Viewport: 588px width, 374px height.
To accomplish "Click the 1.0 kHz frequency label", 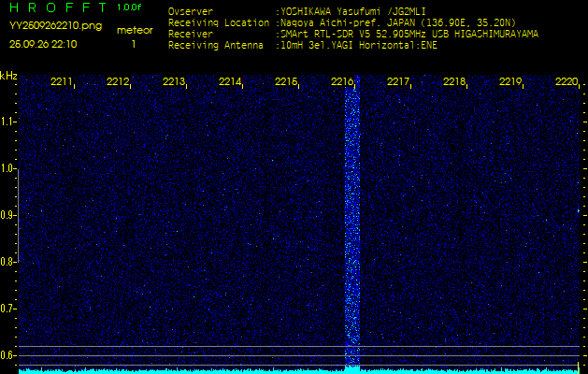I will 7,169.
